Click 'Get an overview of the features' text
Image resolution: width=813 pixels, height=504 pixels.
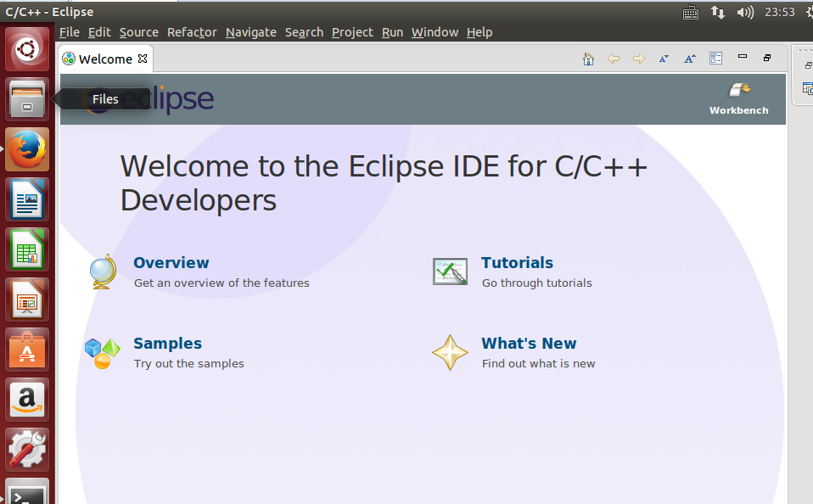coord(221,283)
